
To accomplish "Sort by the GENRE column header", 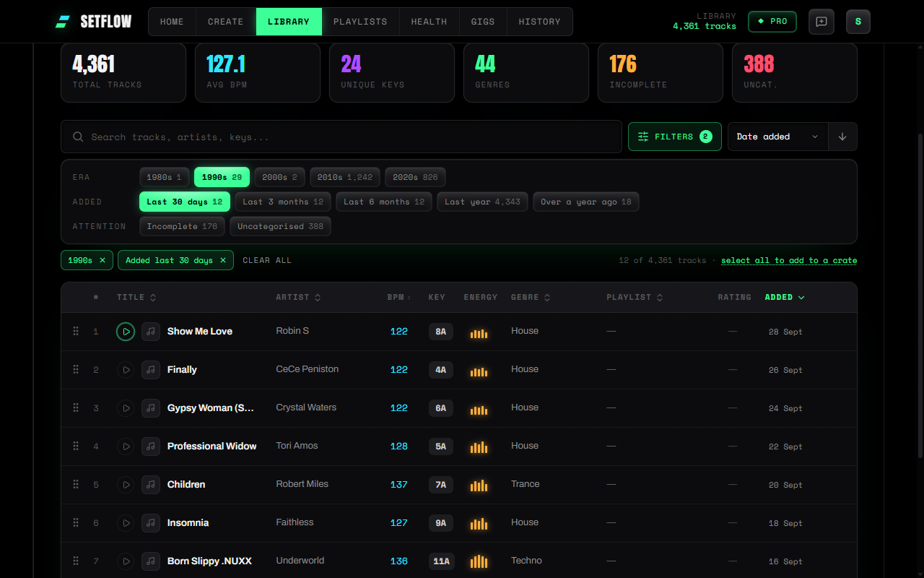I will click(531, 297).
